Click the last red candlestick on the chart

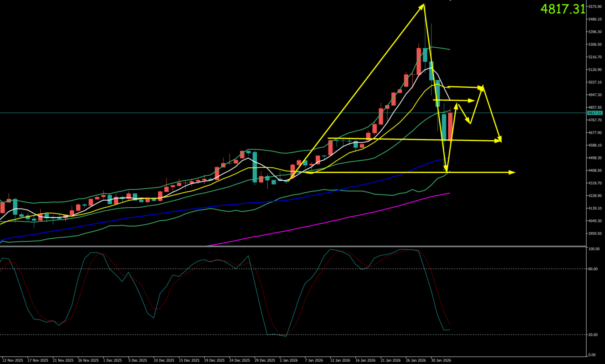(x=450, y=126)
